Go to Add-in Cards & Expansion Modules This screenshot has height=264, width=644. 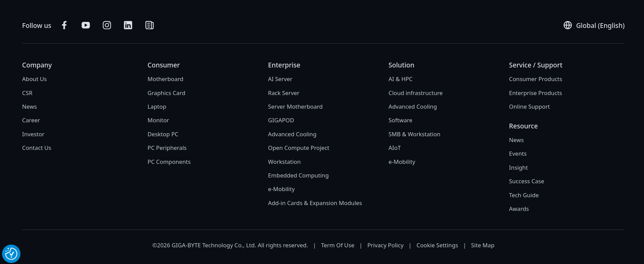[314, 203]
